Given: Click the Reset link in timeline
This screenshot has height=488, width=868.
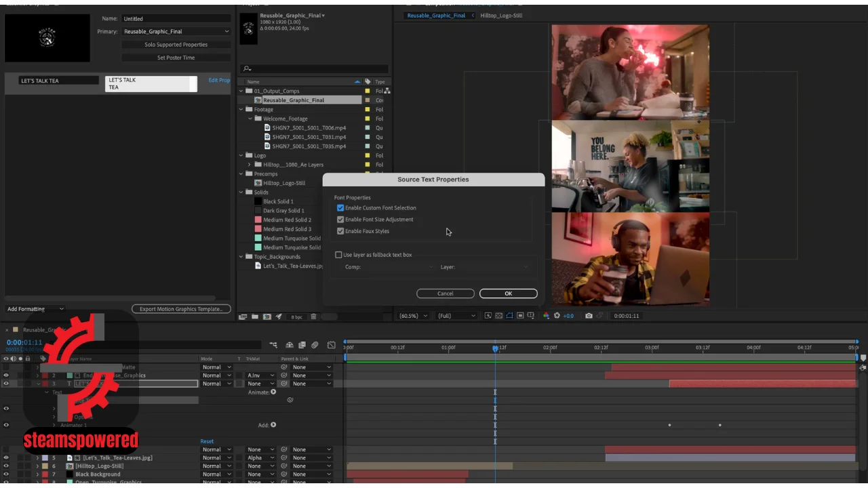Looking at the screenshot, I should pyautogui.click(x=207, y=441).
